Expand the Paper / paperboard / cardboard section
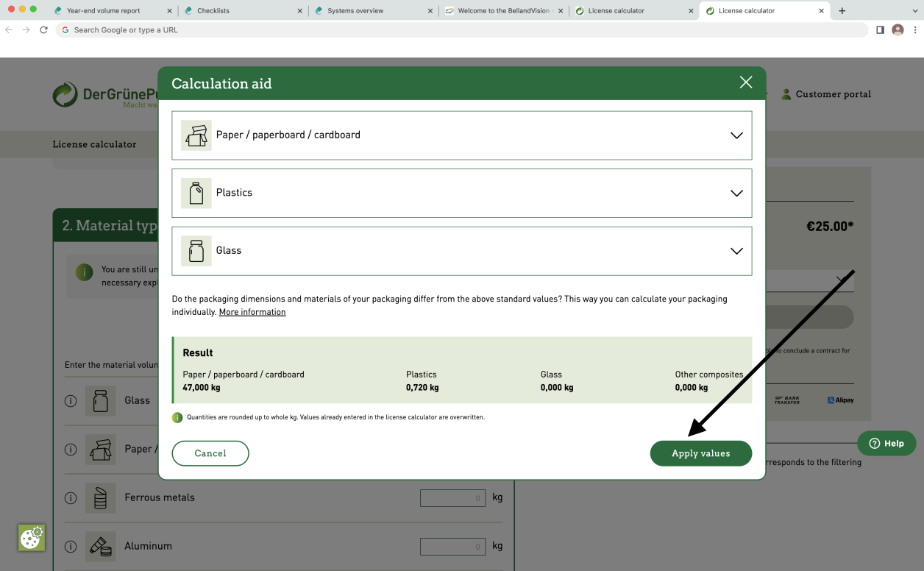Screen dimensions: 924x571 tap(736, 135)
